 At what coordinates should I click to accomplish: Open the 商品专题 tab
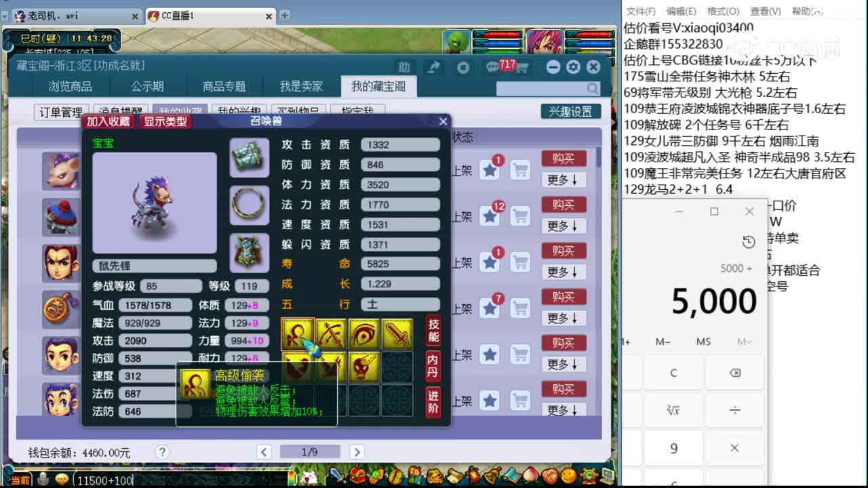[224, 87]
